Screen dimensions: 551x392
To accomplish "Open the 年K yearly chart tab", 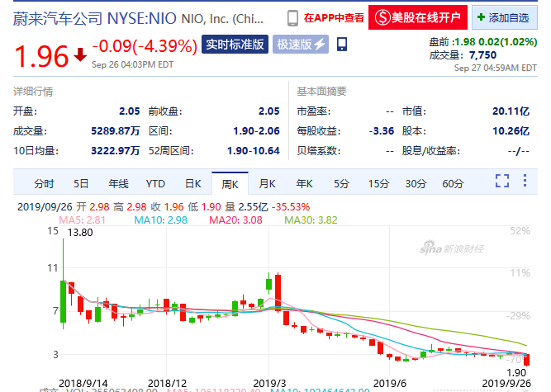I will pos(304,183).
